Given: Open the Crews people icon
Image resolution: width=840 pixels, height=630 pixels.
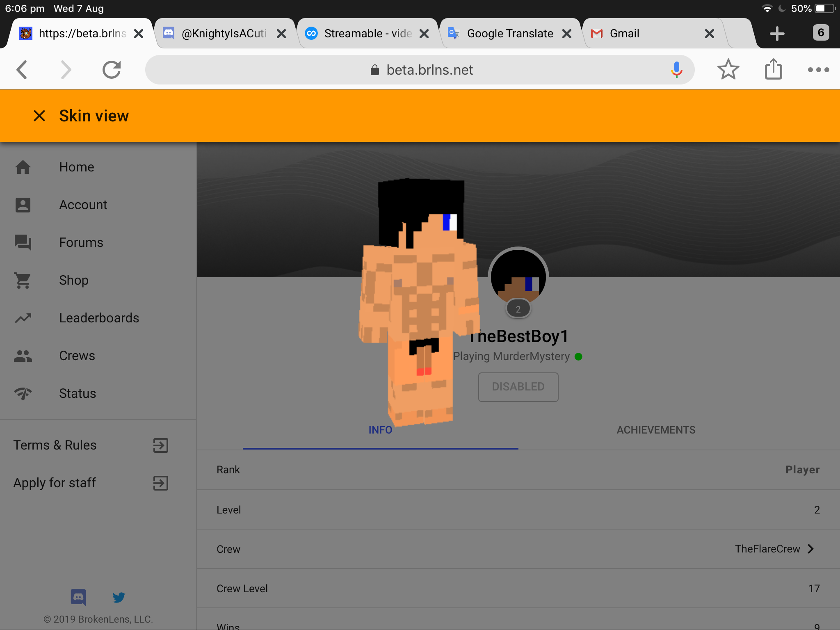Looking at the screenshot, I should tap(23, 356).
